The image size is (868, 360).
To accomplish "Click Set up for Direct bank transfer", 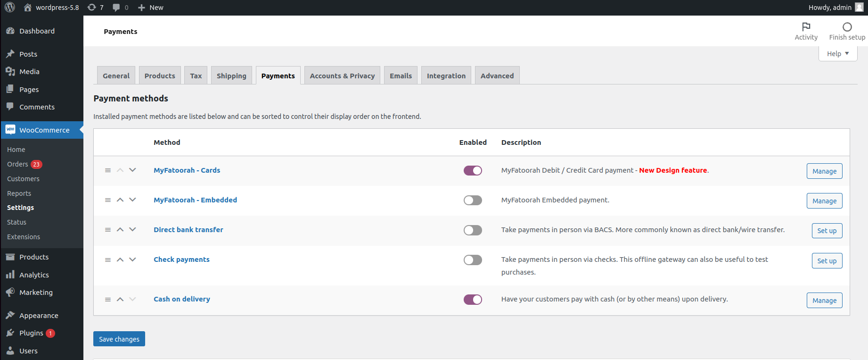I will tap(827, 231).
